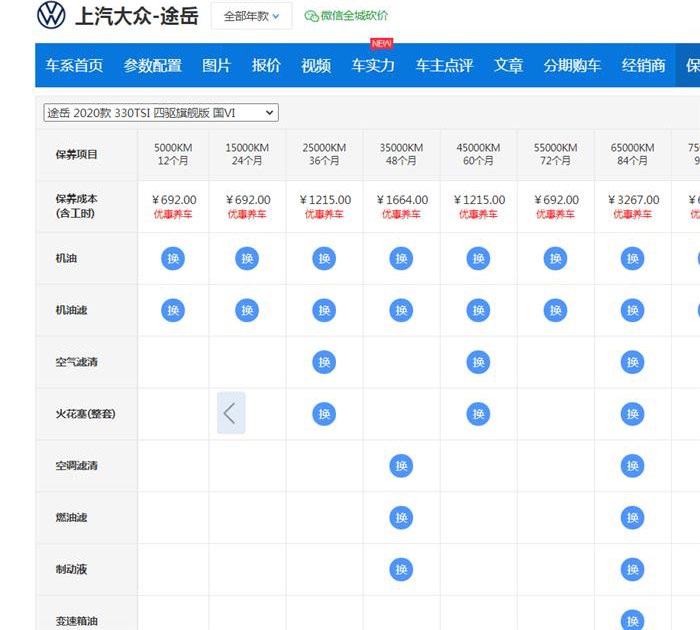Viewport: 700px width, 630px height.
Task: Click the left arrow scroll button
Action: (x=231, y=413)
